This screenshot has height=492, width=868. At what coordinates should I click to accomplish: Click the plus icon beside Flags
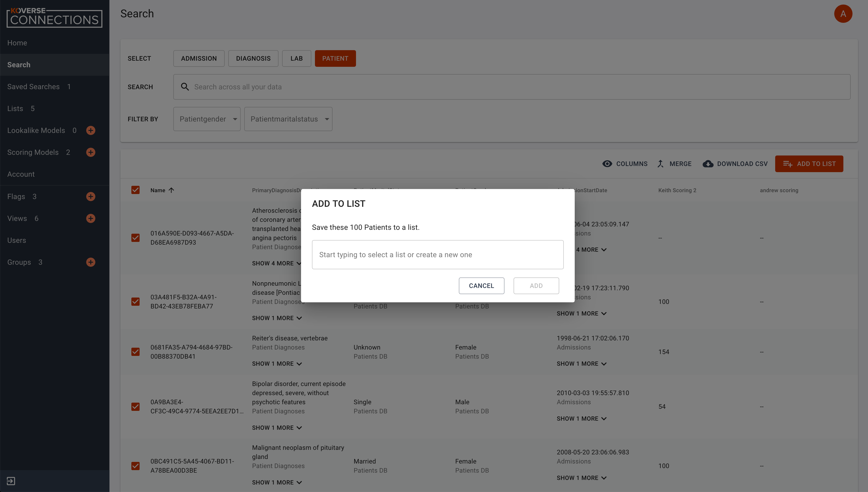(x=91, y=197)
